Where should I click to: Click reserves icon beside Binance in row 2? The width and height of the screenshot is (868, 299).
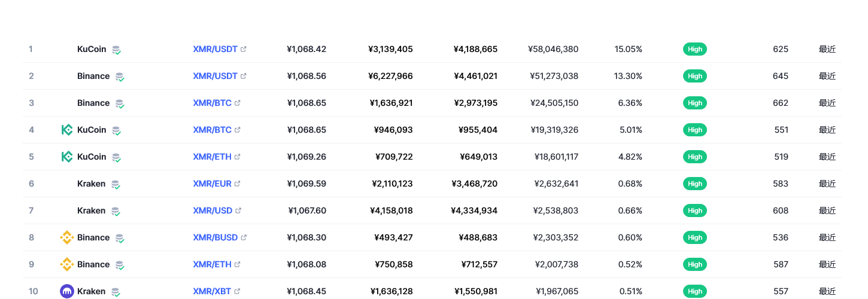pos(120,77)
